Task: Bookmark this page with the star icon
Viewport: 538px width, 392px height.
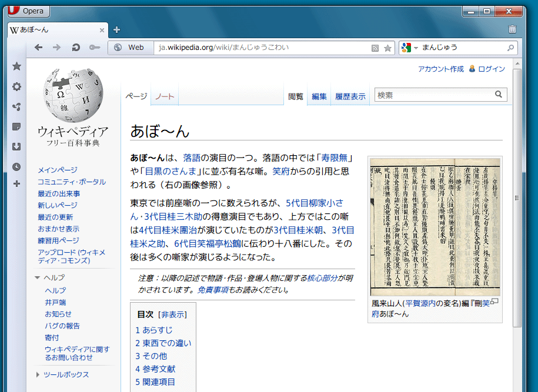Action: point(387,48)
